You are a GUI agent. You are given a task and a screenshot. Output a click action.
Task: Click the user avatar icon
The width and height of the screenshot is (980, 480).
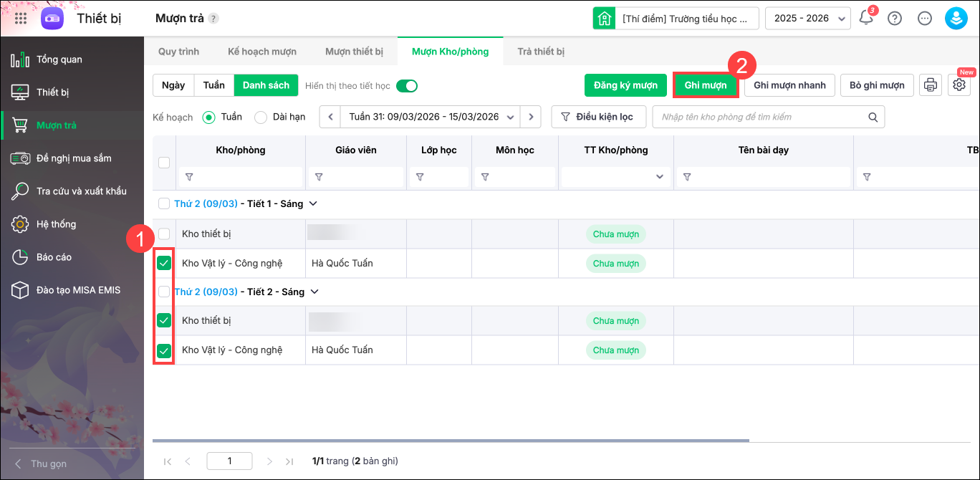click(x=956, y=19)
